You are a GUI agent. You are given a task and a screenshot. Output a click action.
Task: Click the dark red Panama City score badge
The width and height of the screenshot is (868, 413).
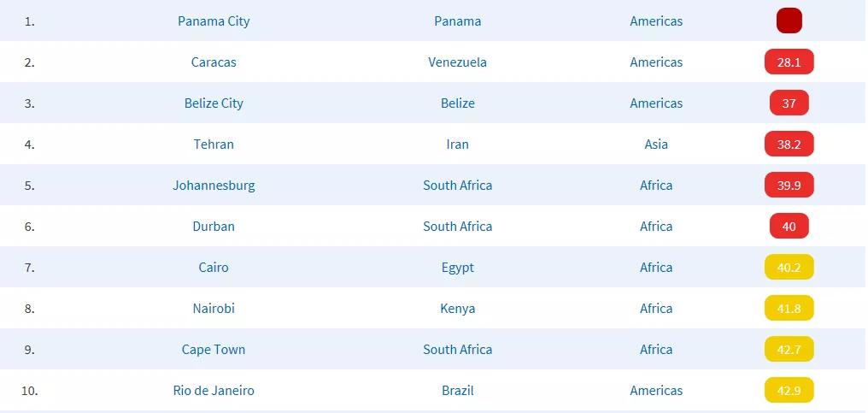[x=789, y=21]
